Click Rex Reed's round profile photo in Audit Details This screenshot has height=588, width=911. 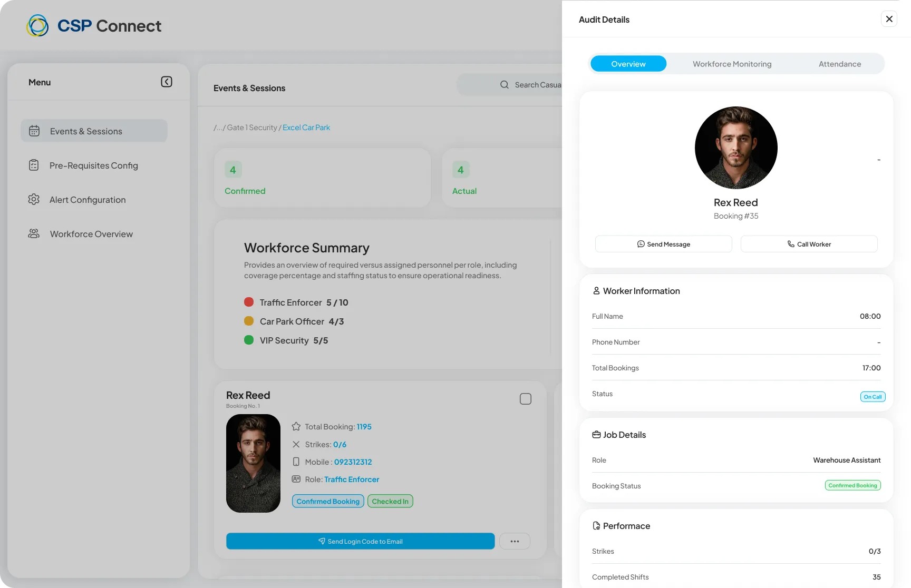[x=736, y=148]
